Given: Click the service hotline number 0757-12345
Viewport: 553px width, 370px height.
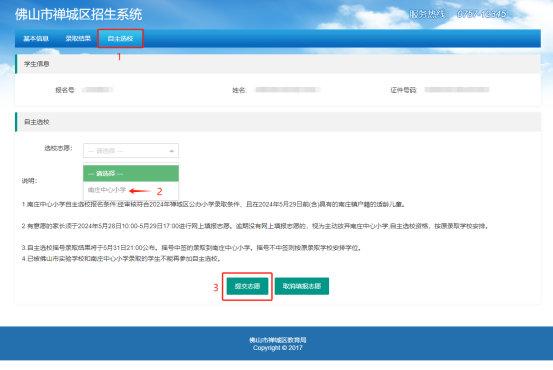Looking at the screenshot, I should 481,14.
